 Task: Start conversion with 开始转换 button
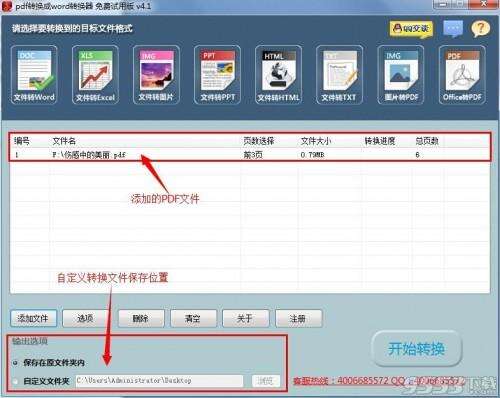(x=417, y=349)
